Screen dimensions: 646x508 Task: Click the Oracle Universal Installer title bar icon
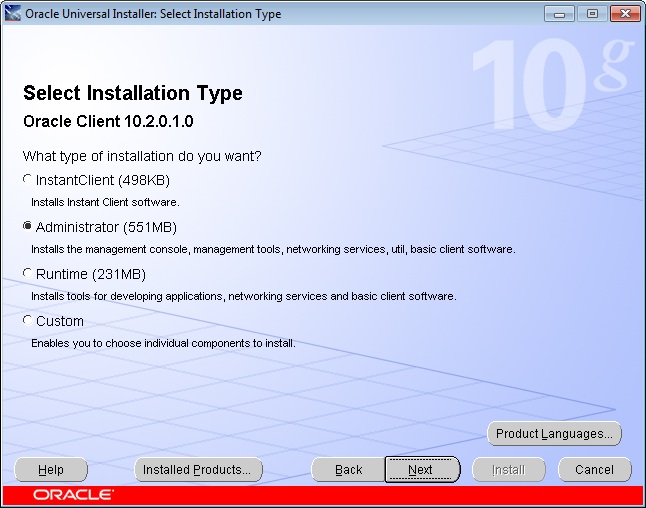[13, 13]
